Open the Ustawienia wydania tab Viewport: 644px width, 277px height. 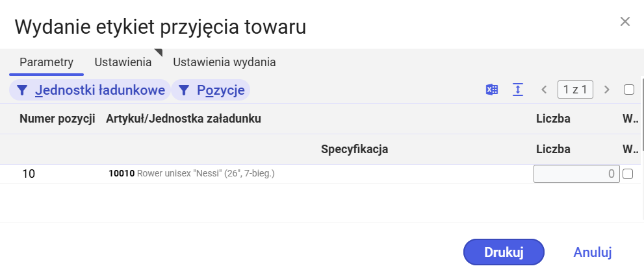click(224, 62)
